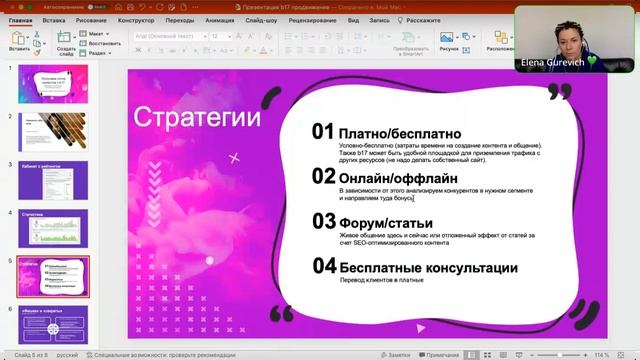Click the Paste (Вставить) clipboard icon

click(x=18, y=38)
